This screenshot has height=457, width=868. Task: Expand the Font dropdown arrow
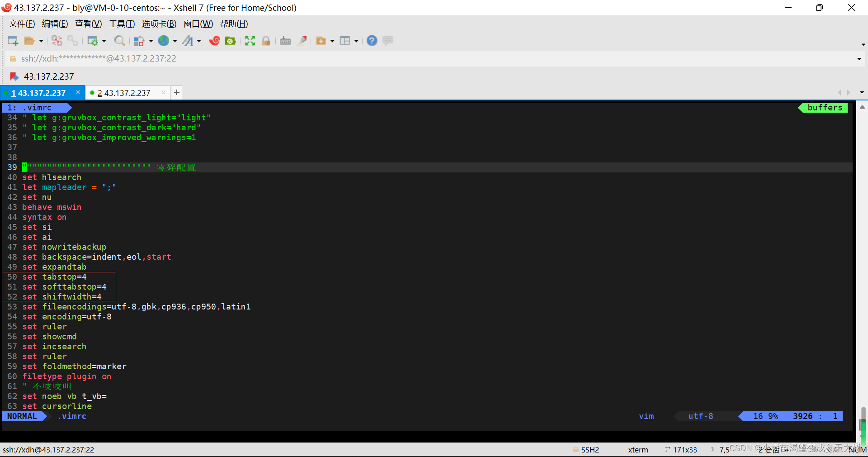[x=199, y=41]
